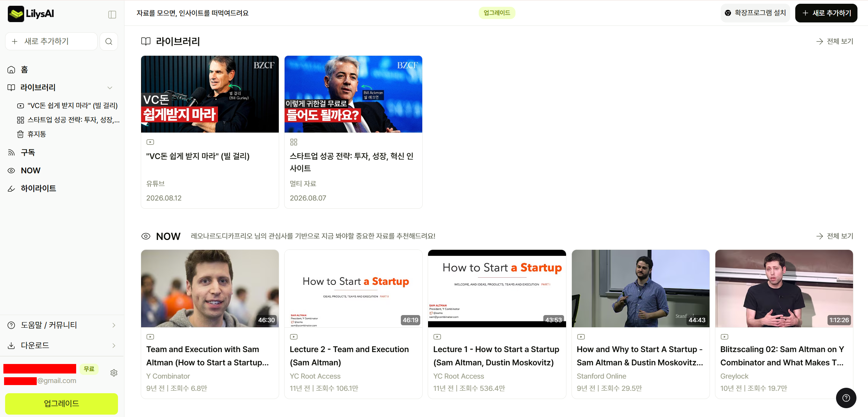Image resolution: width=868 pixels, height=417 pixels.
Task: Collapse the 라이브러리 sidebar chevron
Action: click(110, 88)
